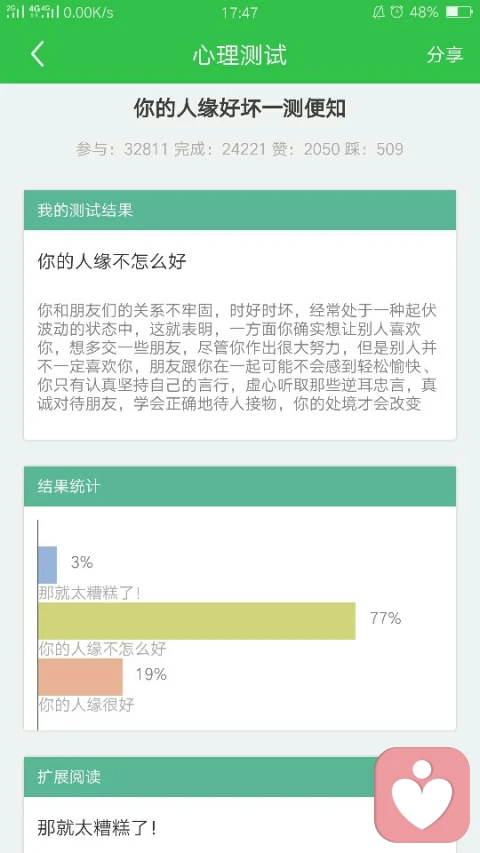
Task: Open the 我的测试结果 section header
Action: point(239,210)
